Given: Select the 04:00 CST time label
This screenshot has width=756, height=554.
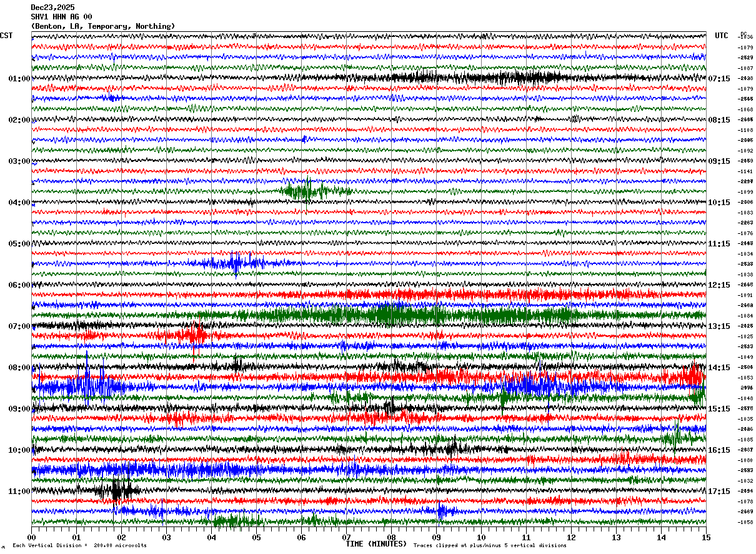Looking at the screenshot, I should tap(19, 203).
